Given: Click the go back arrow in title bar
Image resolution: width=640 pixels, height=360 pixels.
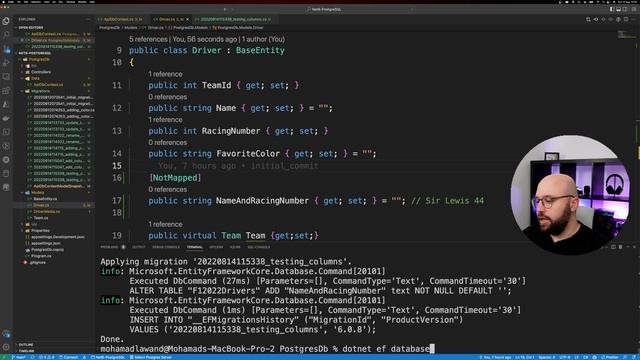Looking at the screenshot, I should pyautogui.click(x=225, y=9).
